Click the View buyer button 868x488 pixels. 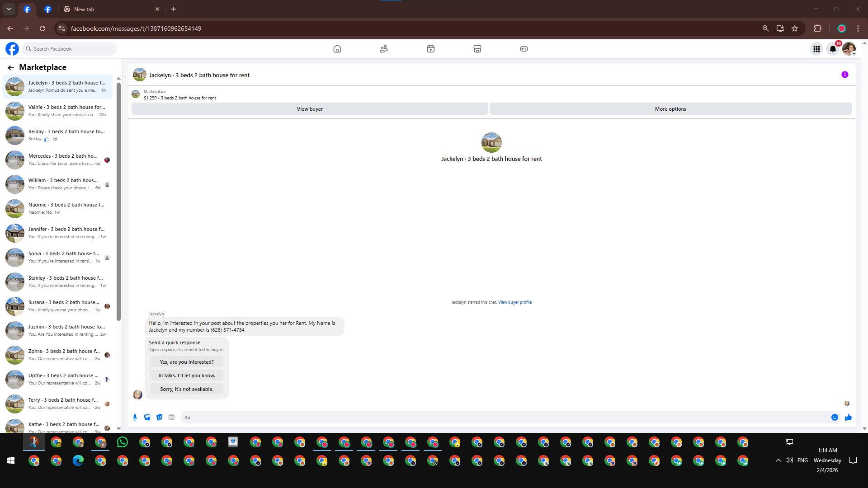point(310,109)
